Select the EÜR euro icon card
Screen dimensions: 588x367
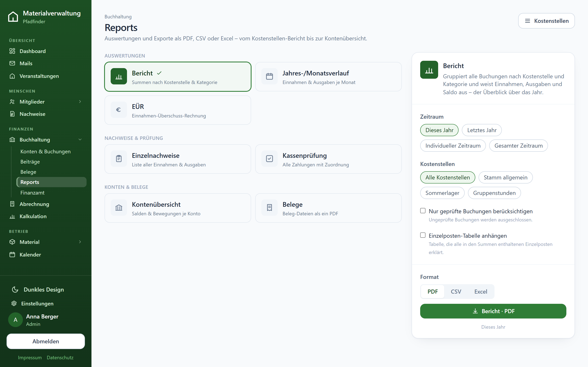(x=119, y=110)
